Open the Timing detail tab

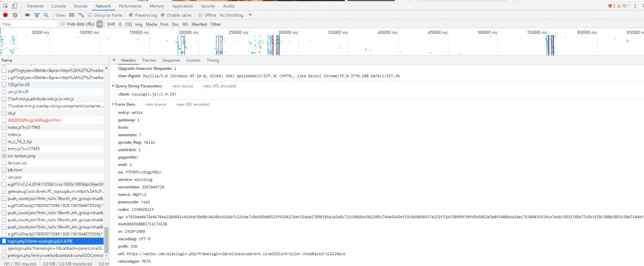pyautogui.click(x=213, y=60)
